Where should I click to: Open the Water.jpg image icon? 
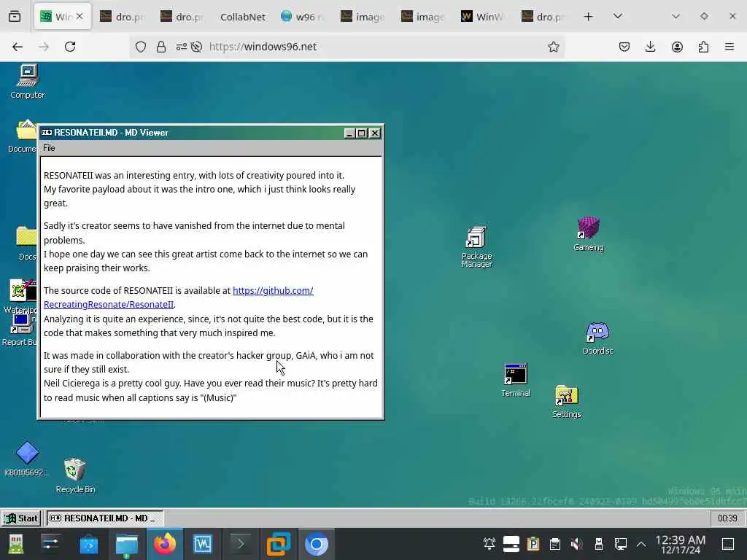[x=21, y=296]
